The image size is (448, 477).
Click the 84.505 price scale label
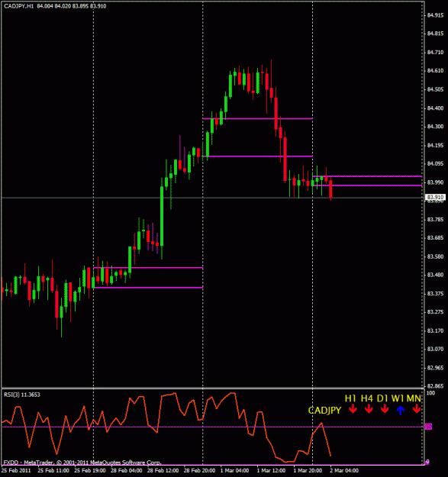[435, 89]
